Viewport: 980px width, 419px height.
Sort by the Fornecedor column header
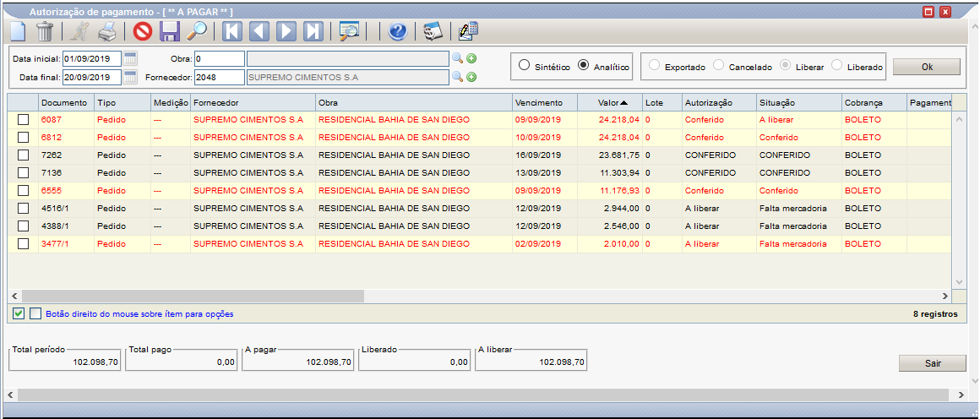[x=253, y=102]
